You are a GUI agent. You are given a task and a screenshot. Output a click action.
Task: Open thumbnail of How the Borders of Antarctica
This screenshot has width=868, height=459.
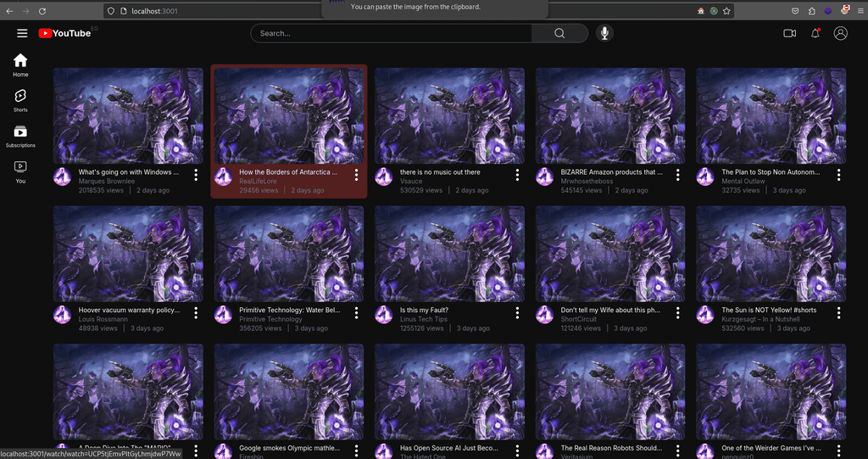(289, 116)
